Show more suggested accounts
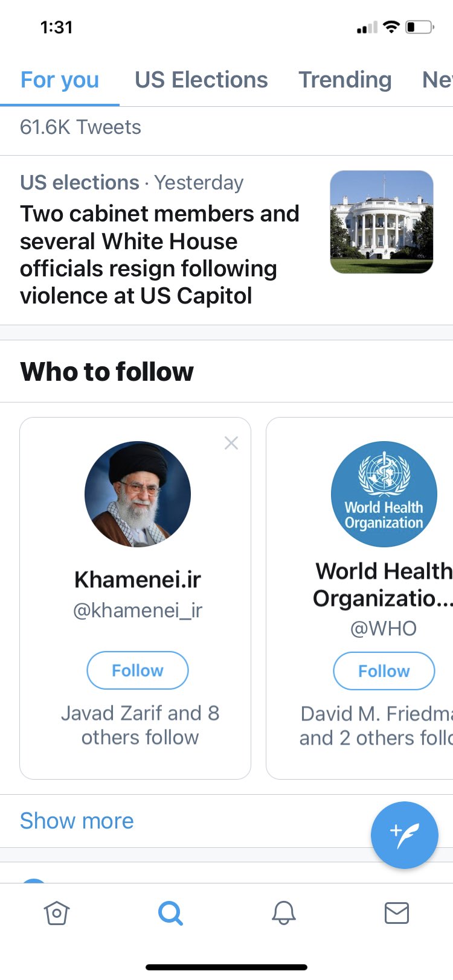 tap(77, 821)
